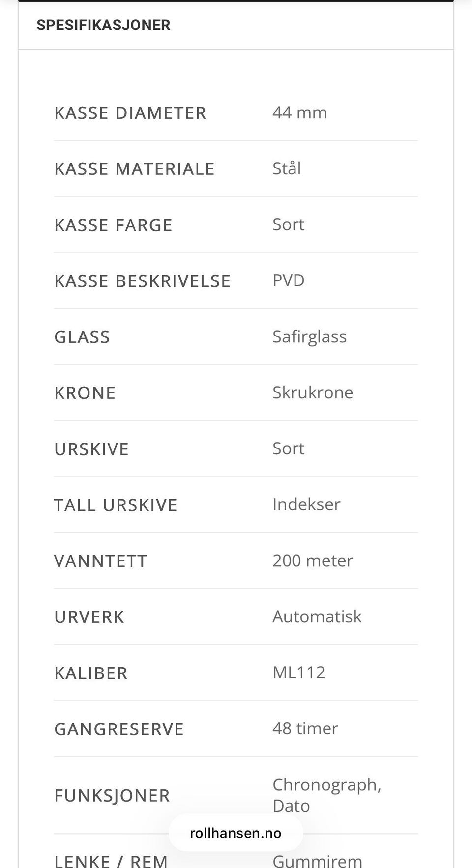The image size is (472, 868).
Task: Click the Stål material value
Action: [x=287, y=168]
